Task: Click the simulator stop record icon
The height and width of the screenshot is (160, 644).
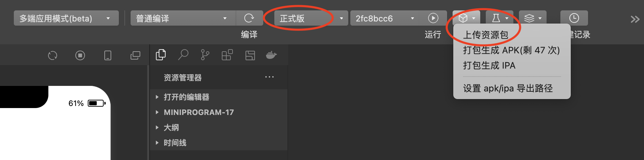Action: pos(80,55)
